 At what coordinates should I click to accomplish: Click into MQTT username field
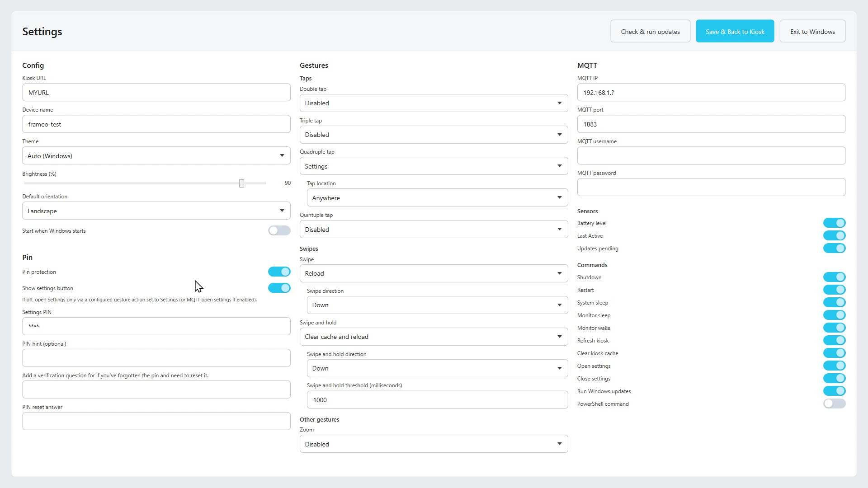point(711,156)
